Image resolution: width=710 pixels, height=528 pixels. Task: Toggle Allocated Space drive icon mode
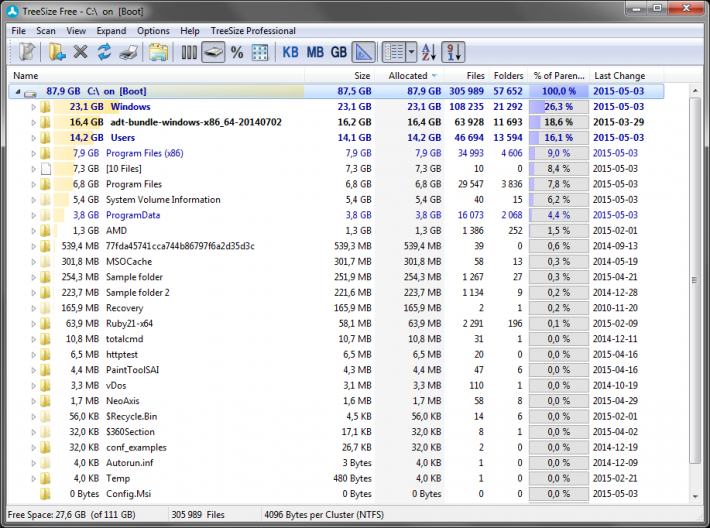click(213, 52)
